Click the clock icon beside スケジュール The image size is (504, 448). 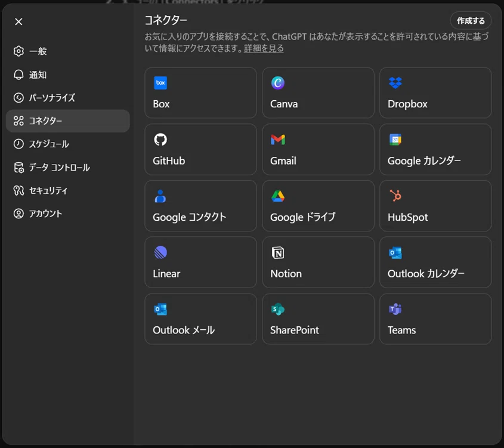pyautogui.click(x=18, y=144)
